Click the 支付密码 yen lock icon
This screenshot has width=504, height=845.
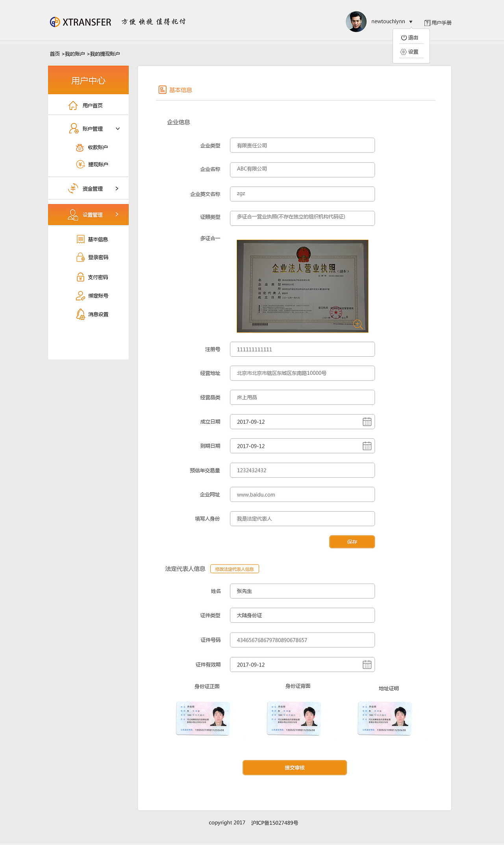tap(80, 277)
